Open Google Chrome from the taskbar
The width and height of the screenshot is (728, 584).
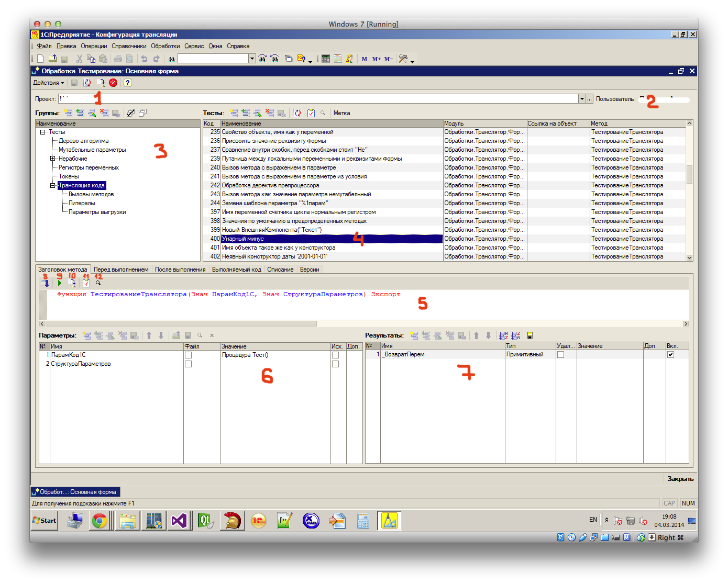[100, 521]
